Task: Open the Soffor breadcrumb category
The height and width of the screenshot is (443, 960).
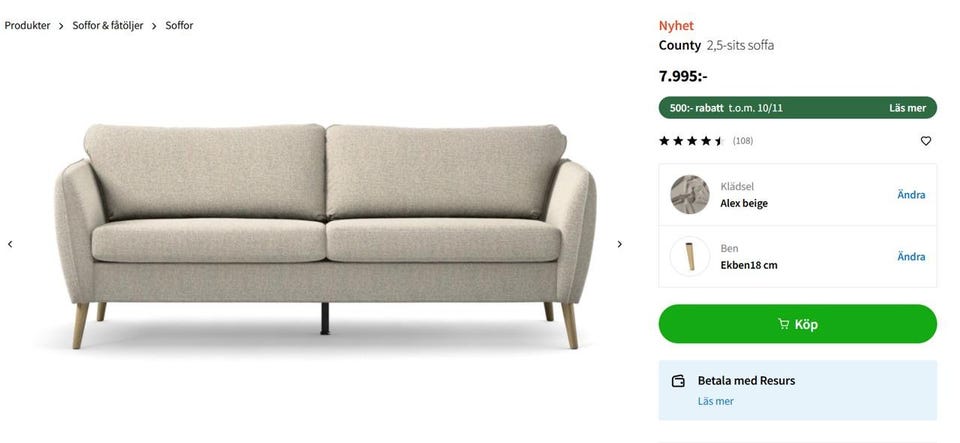Action: (x=179, y=26)
